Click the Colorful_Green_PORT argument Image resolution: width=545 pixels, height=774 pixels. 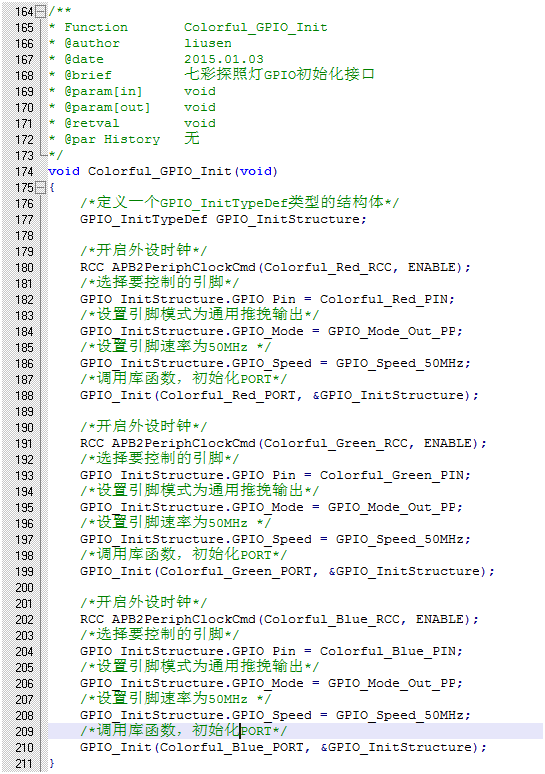(235, 571)
